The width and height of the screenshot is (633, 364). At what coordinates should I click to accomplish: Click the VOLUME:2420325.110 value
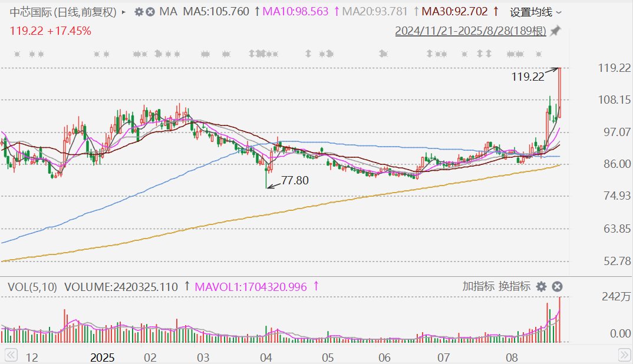[x=121, y=287]
